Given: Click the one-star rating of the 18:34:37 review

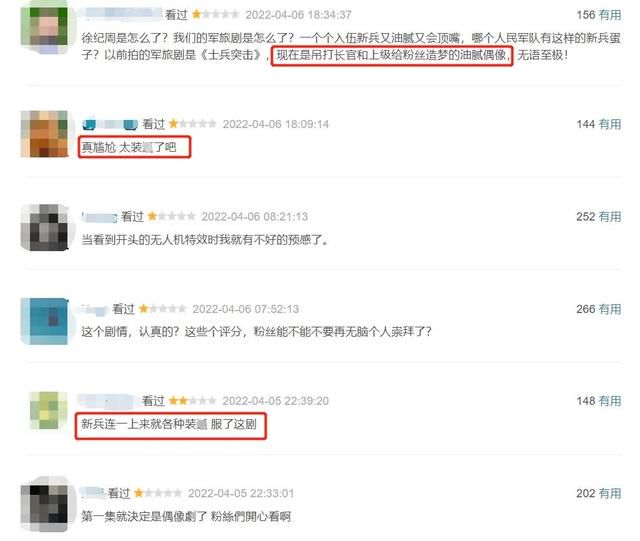Looking at the screenshot, I should pos(216,15).
